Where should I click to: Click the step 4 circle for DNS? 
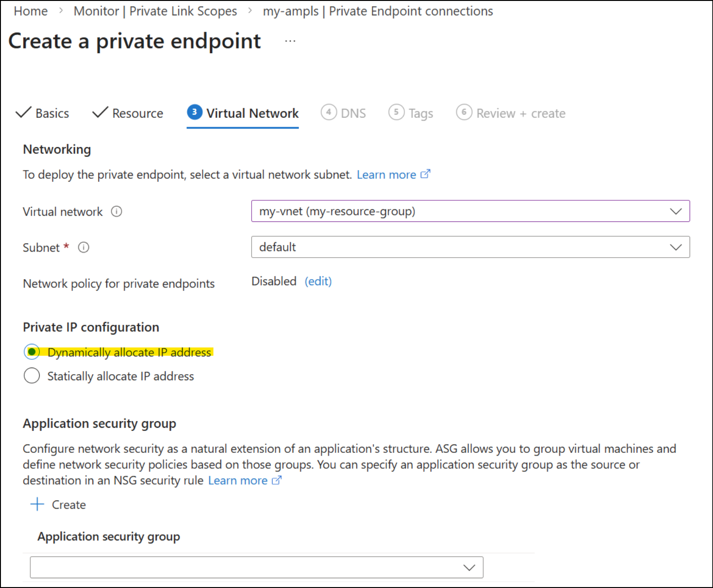pyautogui.click(x=329, y=112)
